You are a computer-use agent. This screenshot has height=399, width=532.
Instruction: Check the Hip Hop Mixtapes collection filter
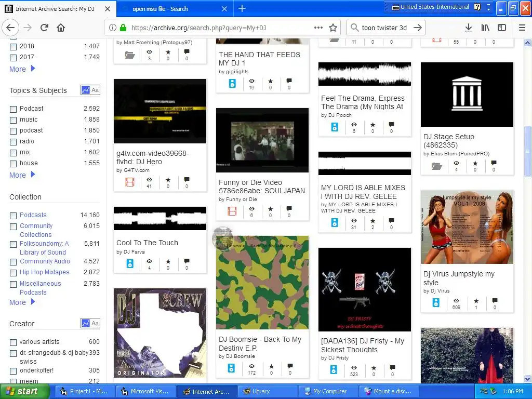coord(13,273)
